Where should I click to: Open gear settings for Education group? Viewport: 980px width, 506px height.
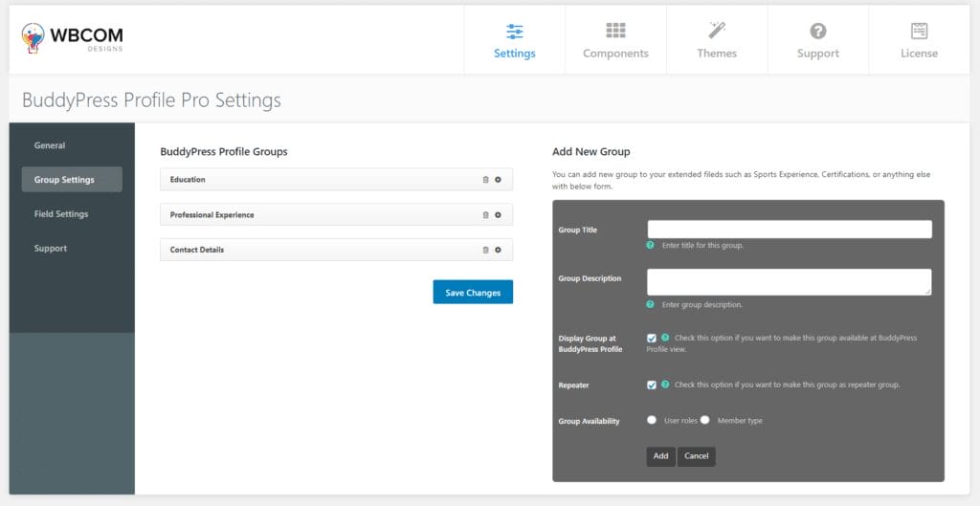pos(498,180)
